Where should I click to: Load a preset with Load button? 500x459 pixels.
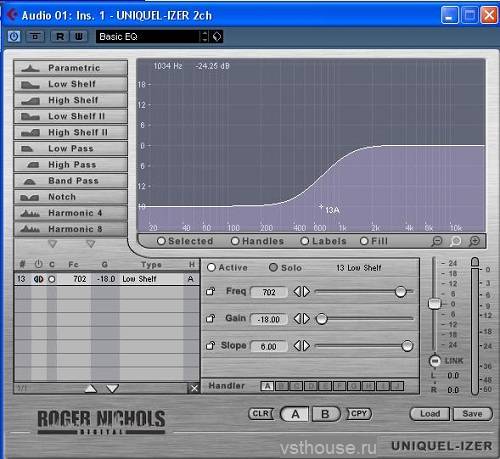pyautogui.click(x=430, y=414)
